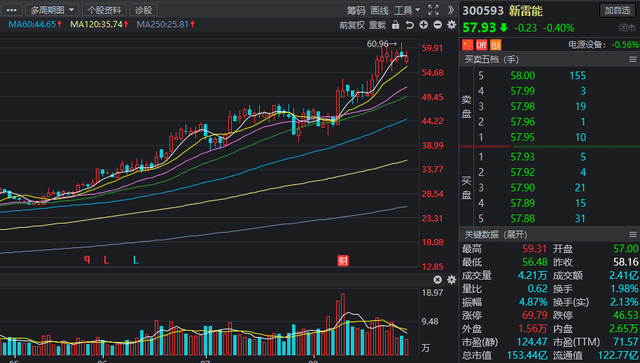640x363 pixels.
Task: Select sell level 5 price 58.00
Action: pos(522,76)
